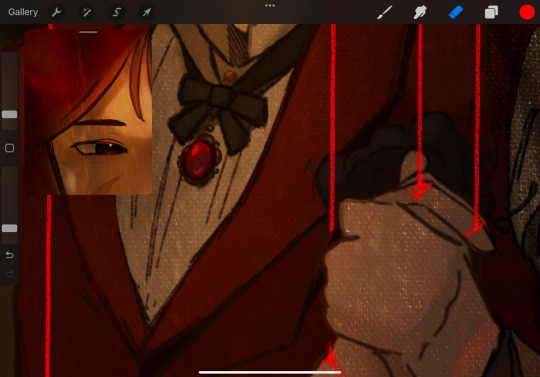
Task: Select the Smudge finger tool
Action: [x=420, y=12]
